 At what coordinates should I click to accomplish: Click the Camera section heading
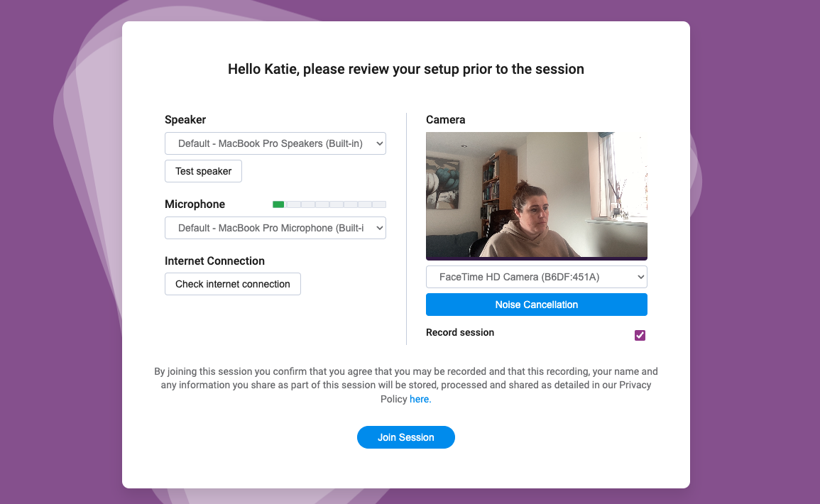[x=446, y=120]
